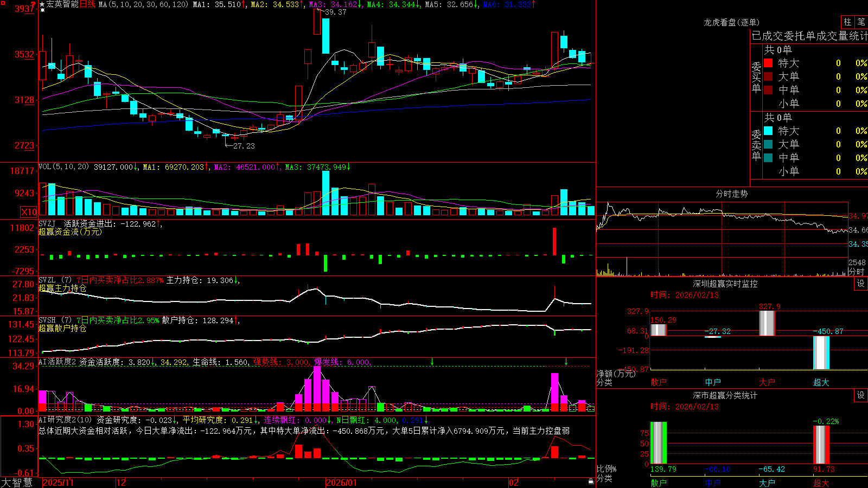The image size is (868, 488).
Task: Click the teal 中单 swatch under 委卖单
Action: (x=768, y=158)
